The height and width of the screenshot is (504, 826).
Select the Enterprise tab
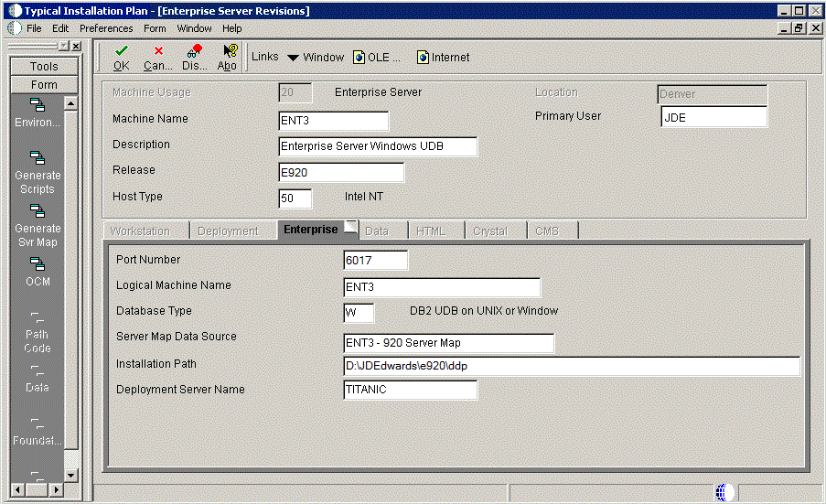(x=317, y=229)
